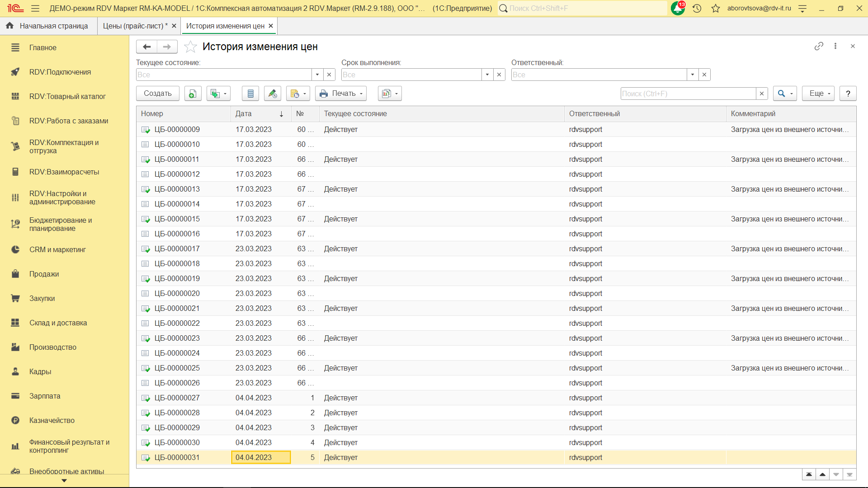Viewport: 868px width, 488px height.
Task: Open Продажи section in sidebar
Action: tap(44, 274)
